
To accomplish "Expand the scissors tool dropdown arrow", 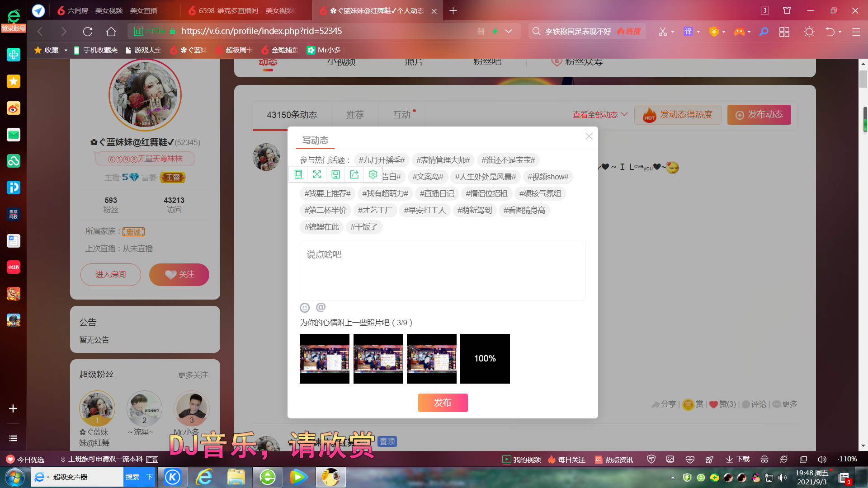I will (673, 32).
